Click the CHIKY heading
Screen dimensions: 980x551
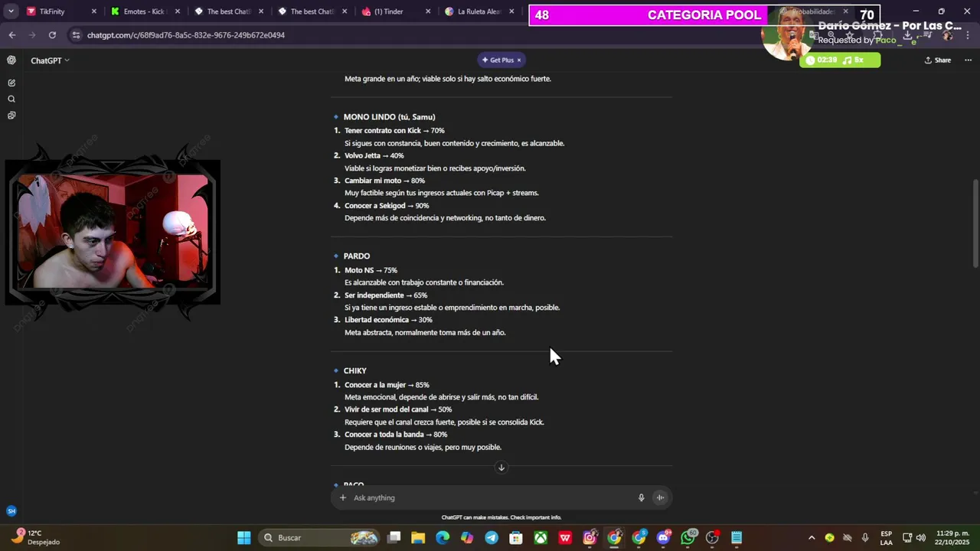pyautogui.click(x=355, y=371)
